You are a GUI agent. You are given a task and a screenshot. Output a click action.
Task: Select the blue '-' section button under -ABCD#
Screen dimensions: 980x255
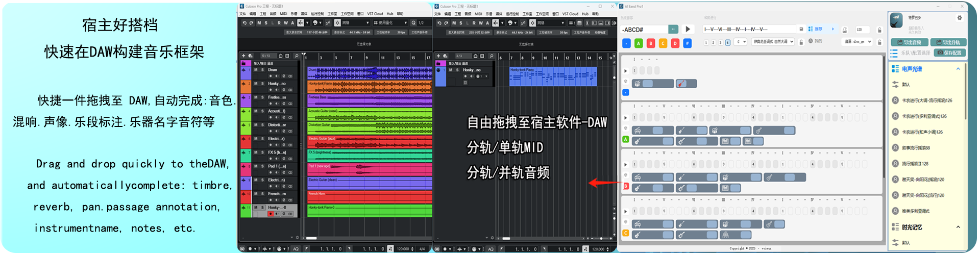[626, 43]
